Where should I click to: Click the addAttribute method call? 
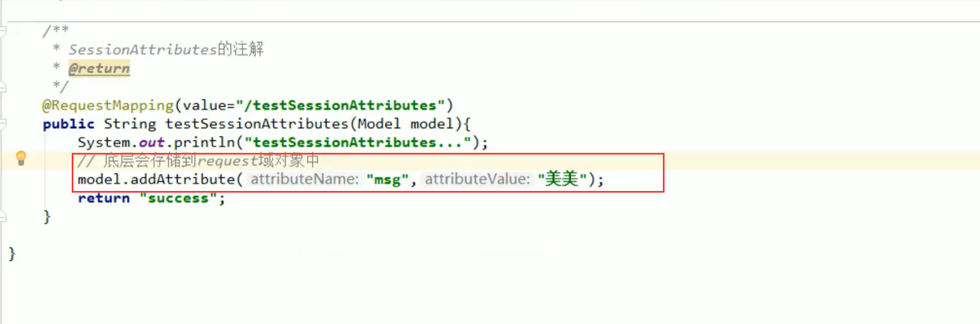click(x=183, y=179)
